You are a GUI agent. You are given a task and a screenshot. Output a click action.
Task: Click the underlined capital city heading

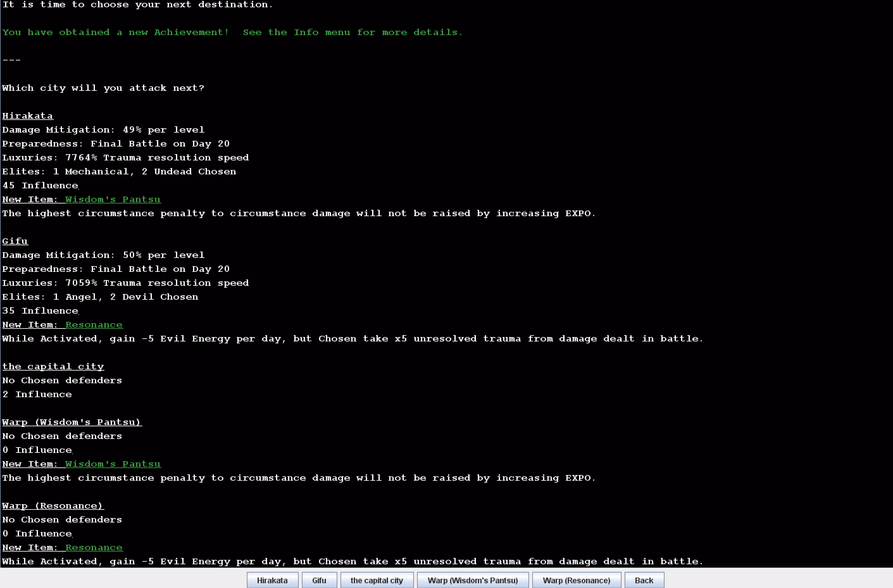(x=53, y=366)
